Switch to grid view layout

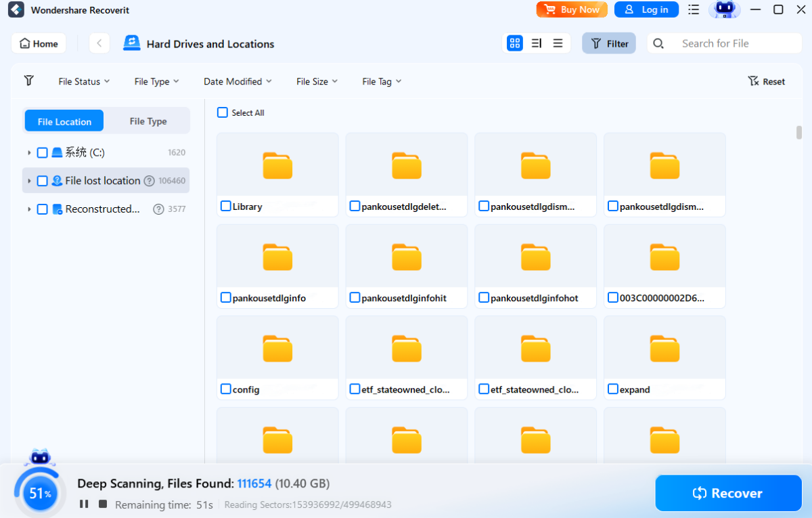515,43
